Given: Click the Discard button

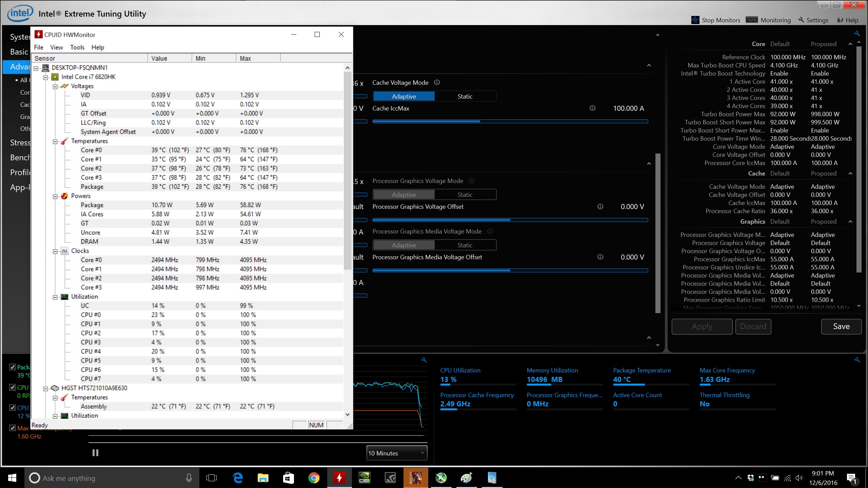Looking at the screenshot, I should [x=753, y=326].
